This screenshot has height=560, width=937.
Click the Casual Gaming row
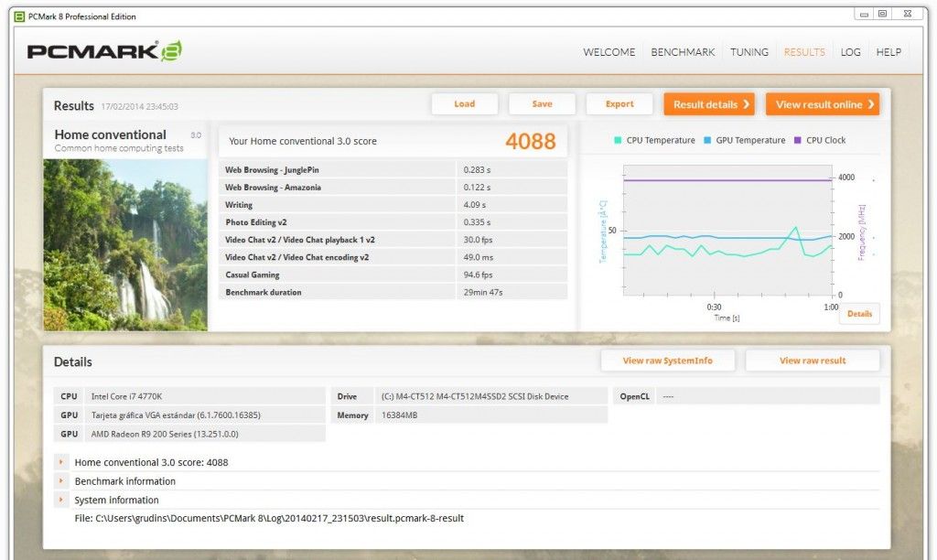tap(393, 275)
